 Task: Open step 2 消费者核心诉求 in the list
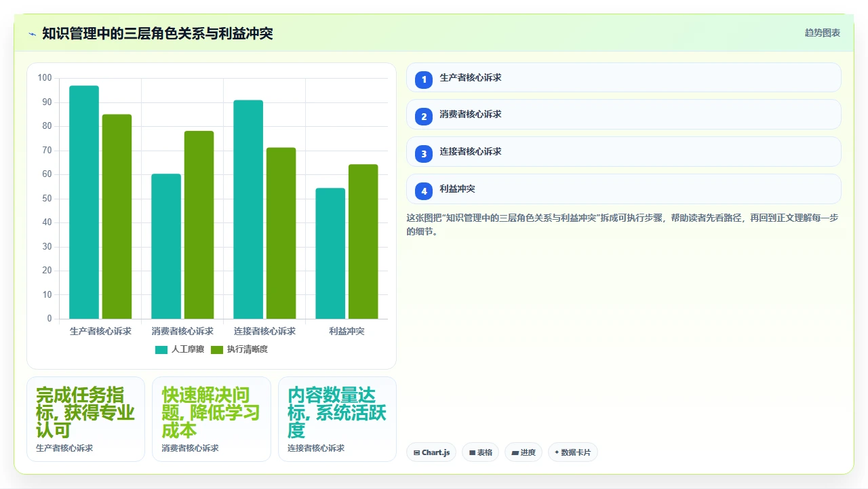pos(624,114)
